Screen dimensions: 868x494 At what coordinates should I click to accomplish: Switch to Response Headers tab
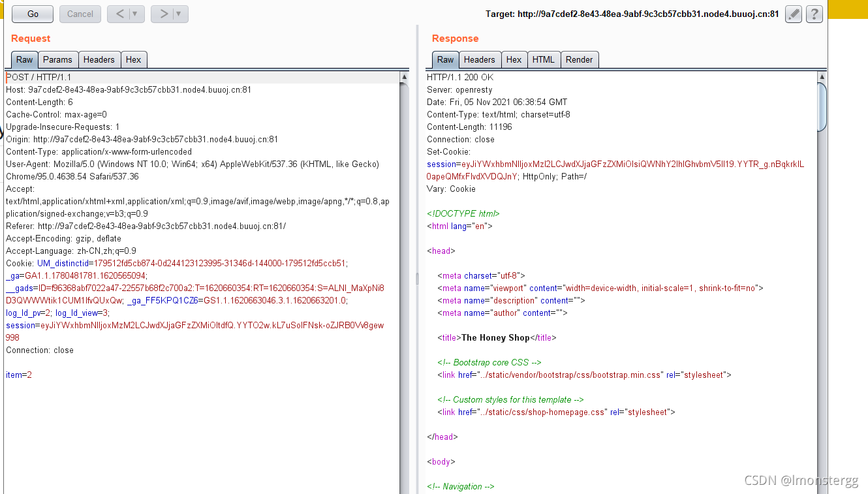(480, 59)
